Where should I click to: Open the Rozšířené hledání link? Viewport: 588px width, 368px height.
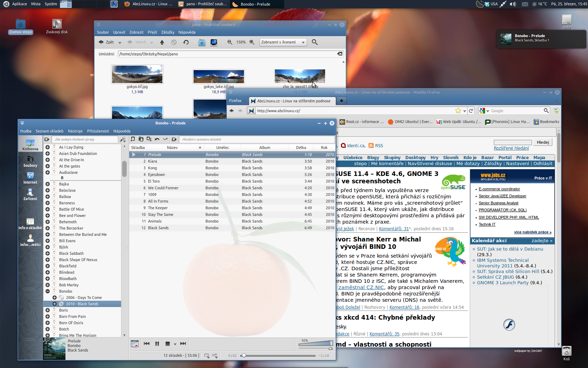511,148
